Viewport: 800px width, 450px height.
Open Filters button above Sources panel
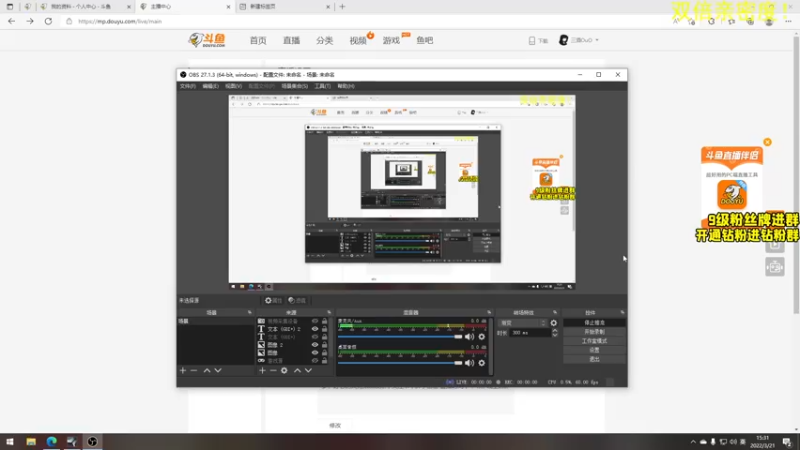coord(297,301)
